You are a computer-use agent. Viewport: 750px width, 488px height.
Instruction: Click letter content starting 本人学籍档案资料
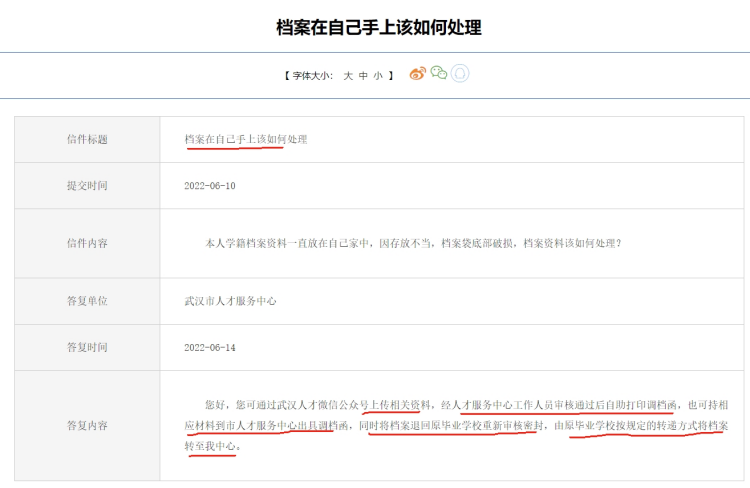pos(413,243)
